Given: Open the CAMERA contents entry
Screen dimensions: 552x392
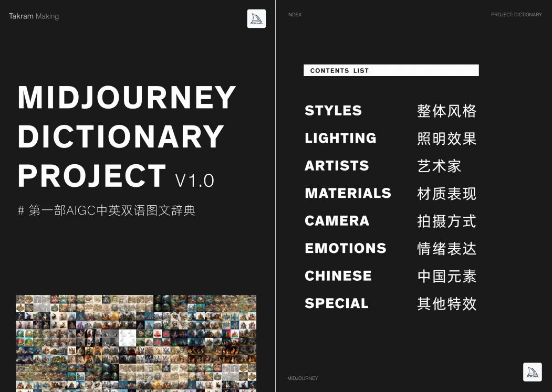Looking at the screenshot, I should point(337,220).
